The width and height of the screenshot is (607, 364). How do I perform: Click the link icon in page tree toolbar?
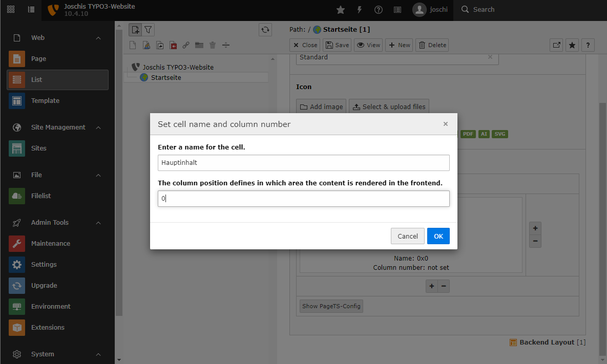186,45
